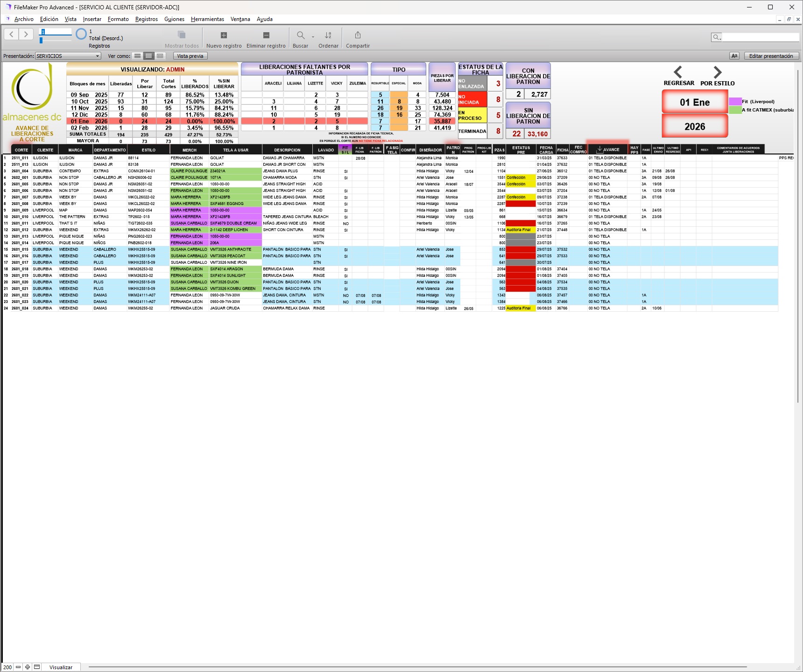Open sharing options with Compartir

pyautogui.click(x=358, y=35)
